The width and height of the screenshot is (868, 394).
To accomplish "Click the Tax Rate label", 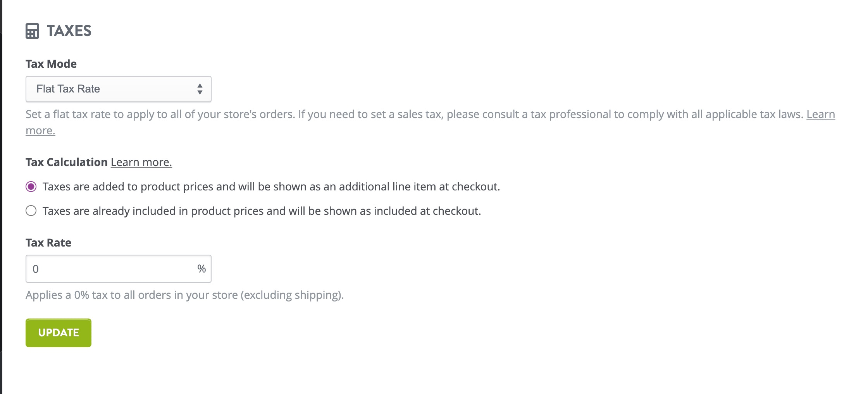I will coord(48,243).
